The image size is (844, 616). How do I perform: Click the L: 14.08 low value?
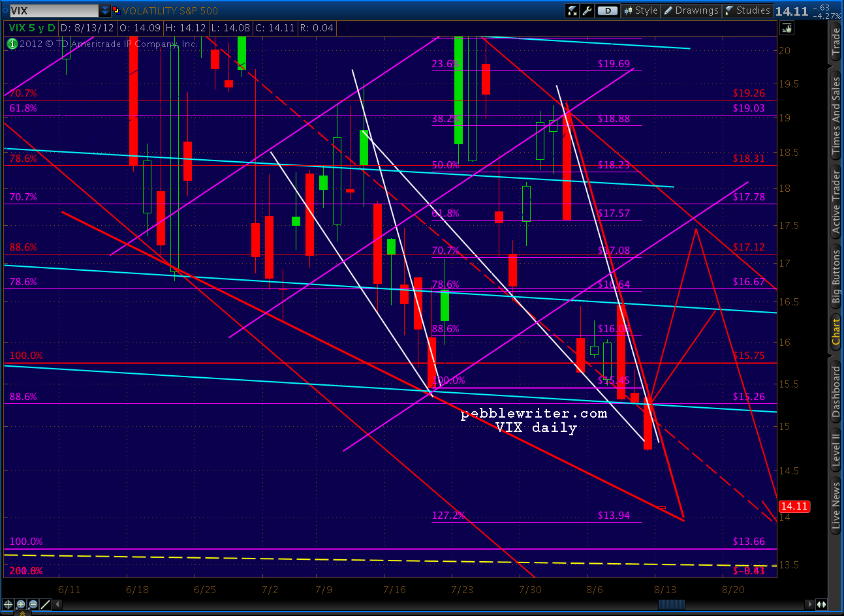coord(230,27)
